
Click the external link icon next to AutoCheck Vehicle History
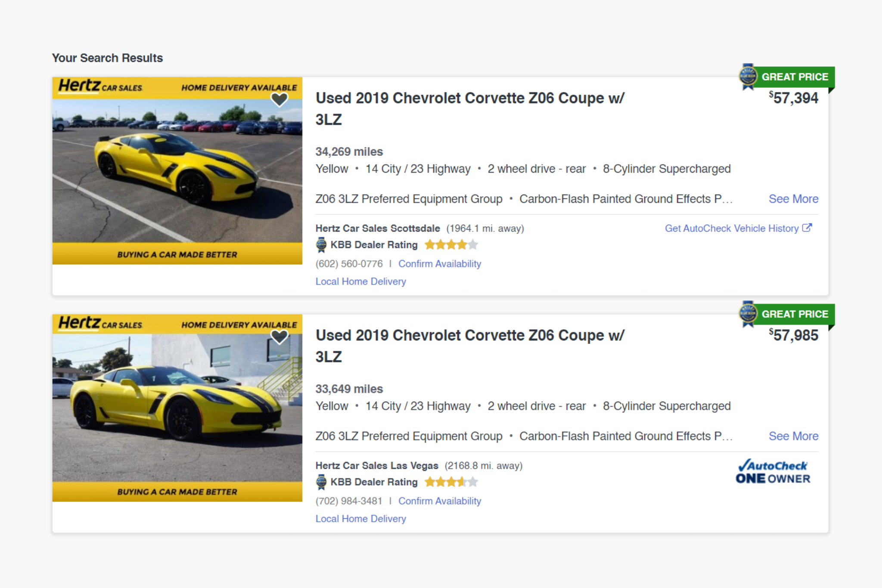807,228
